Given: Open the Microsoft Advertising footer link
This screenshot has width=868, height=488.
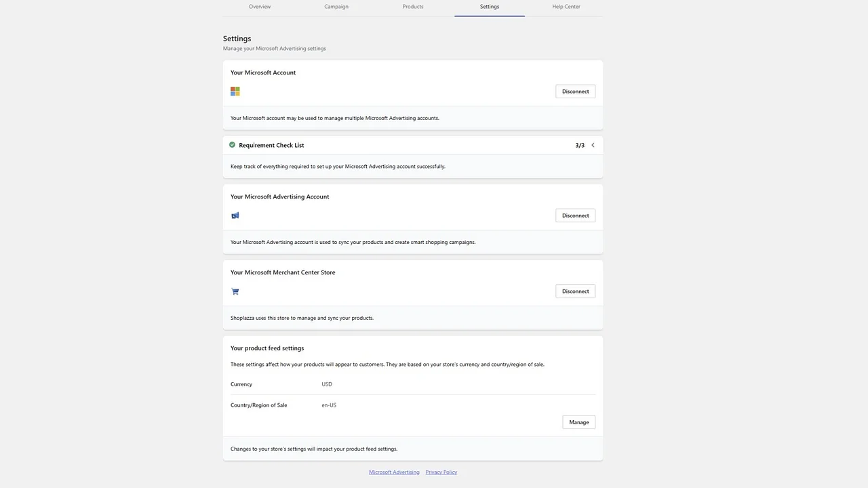Looking at the screenshot, I should 394,472.
